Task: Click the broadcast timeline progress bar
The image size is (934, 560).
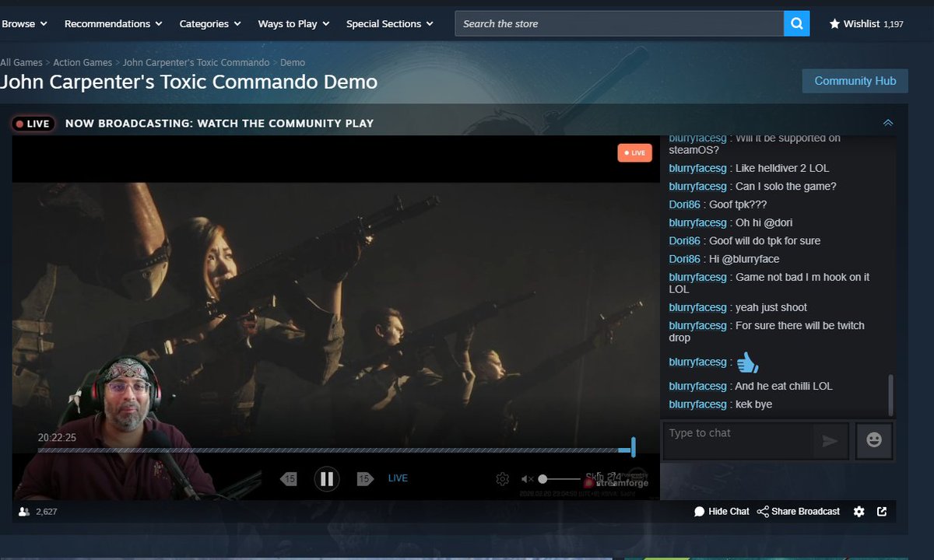Action: (x=335, y=450)
